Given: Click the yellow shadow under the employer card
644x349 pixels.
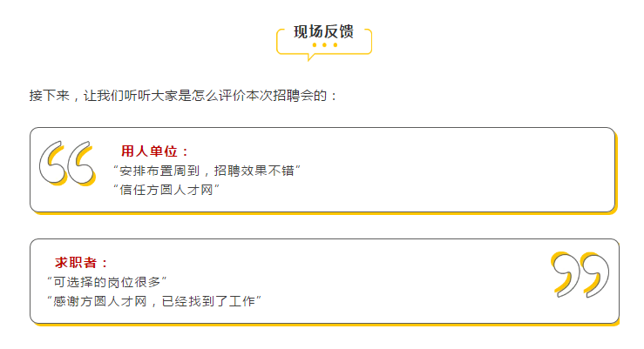Looking at the screenshot, I should (x=324, y=213).
